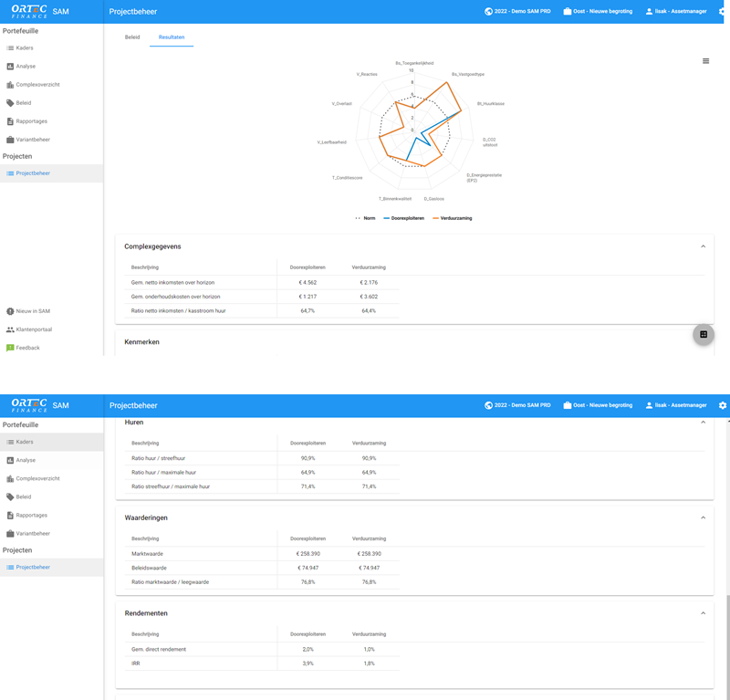Open the radar chart hamburger menu
Image resolution: width=730 pixels, height=700 pixels.
point(705,61)
